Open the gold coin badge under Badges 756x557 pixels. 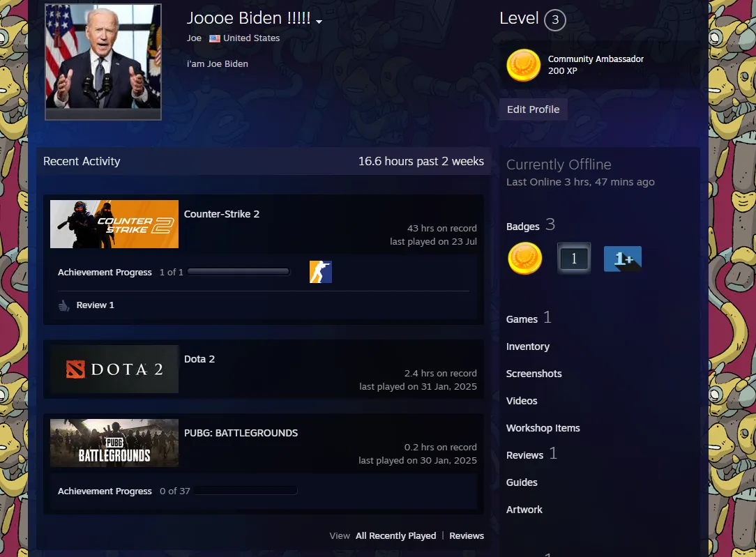tap(524, 258)
